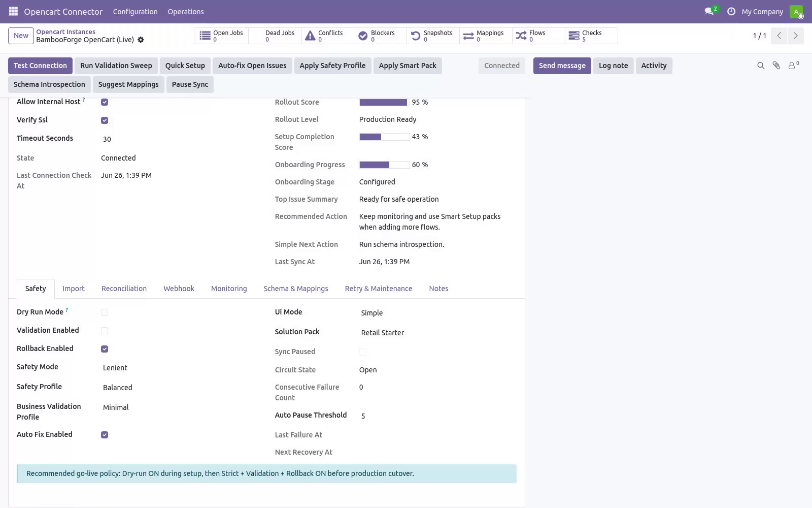Image resolution: width=812 pixels, height=508 pixels.
Task: Open the Operations menu
Action: (186, 11)
